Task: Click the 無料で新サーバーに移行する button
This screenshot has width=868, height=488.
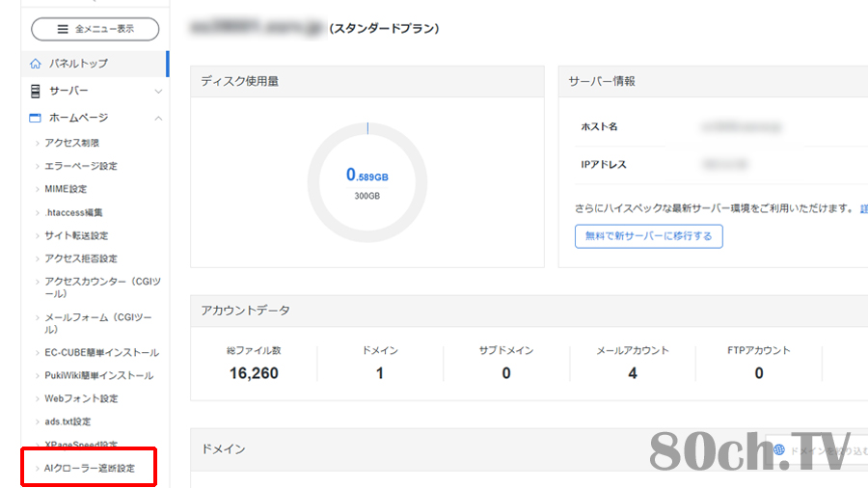Action: click(x=648, y=236)
